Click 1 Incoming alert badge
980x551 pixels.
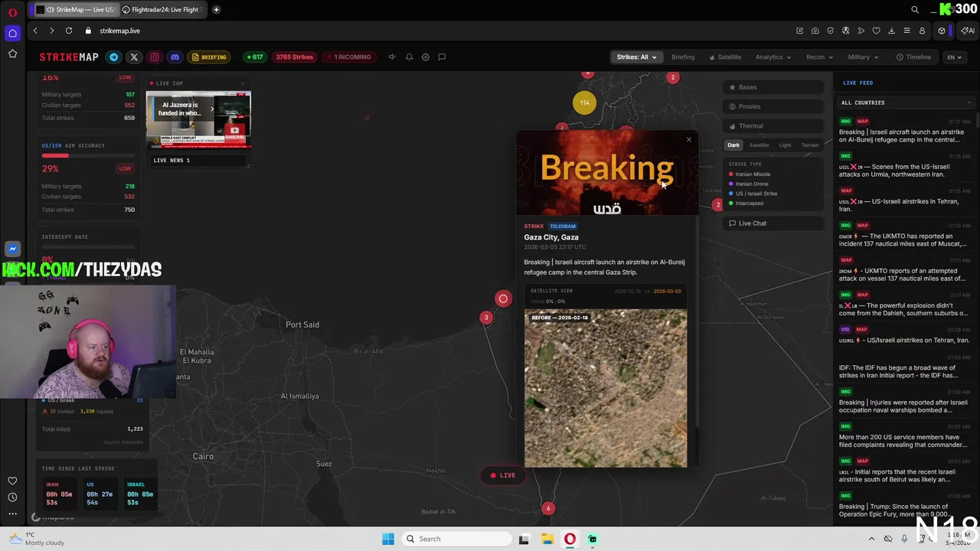(348, 57)
